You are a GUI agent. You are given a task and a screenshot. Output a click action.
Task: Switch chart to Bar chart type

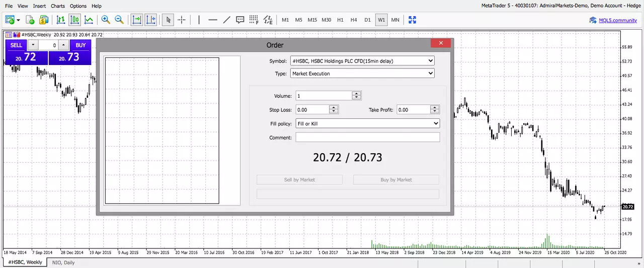[x=61, y=20]
